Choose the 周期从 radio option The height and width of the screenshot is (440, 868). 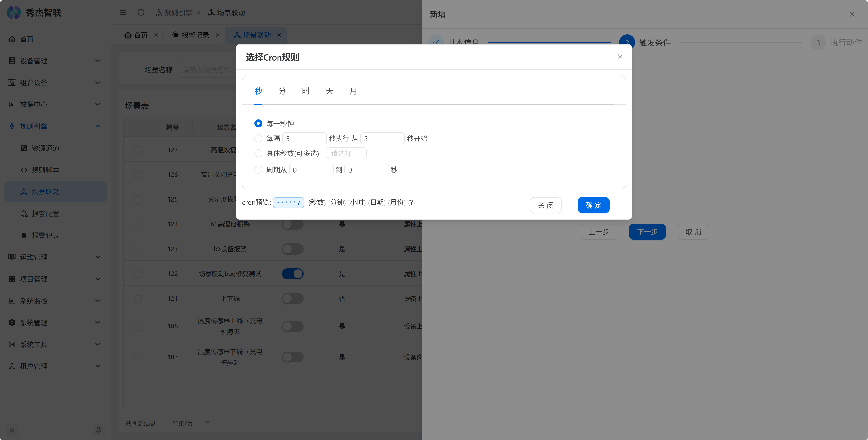point(258,170)
